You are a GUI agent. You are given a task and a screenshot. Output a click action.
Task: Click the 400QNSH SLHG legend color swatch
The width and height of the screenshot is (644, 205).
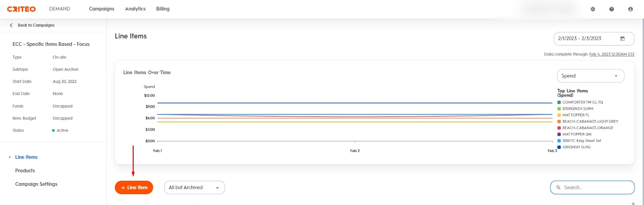[x=559, y=147]
